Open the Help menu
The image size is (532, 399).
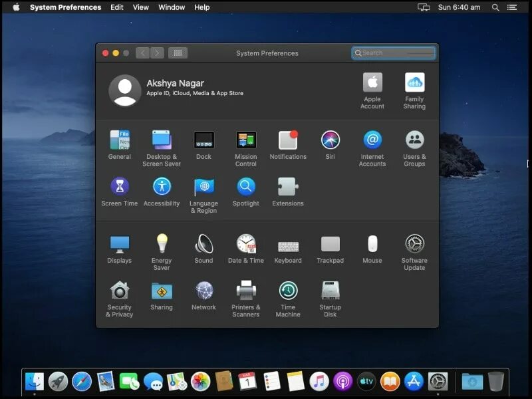click(x=202, y=7)
